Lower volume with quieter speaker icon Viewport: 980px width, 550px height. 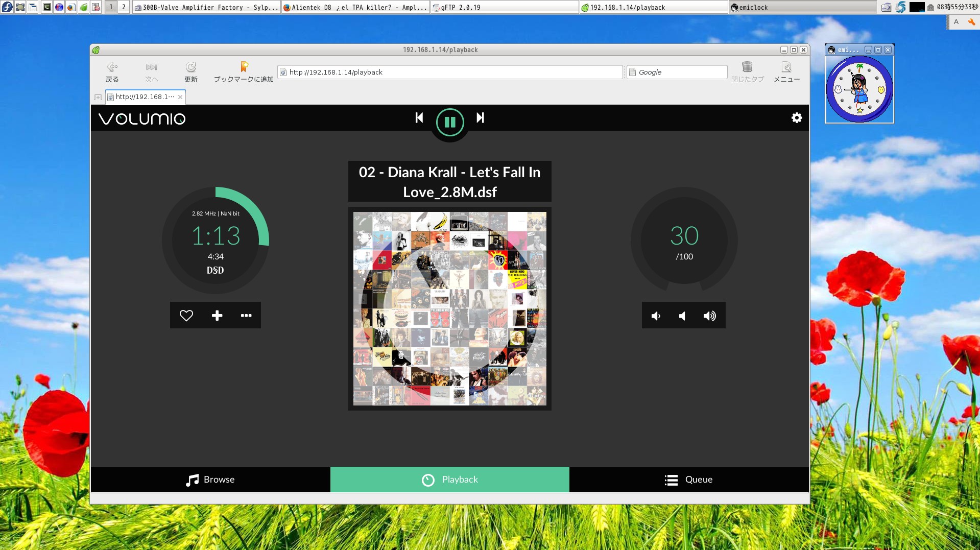click(x=682, y=316)
